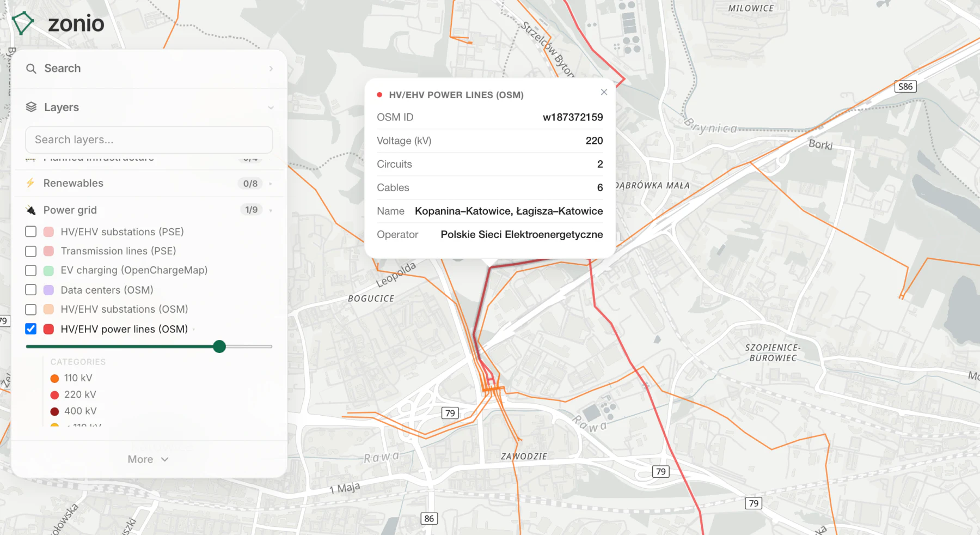Click the zonio brand name
The image size is (980, 535).
click(x=76, y=23)
